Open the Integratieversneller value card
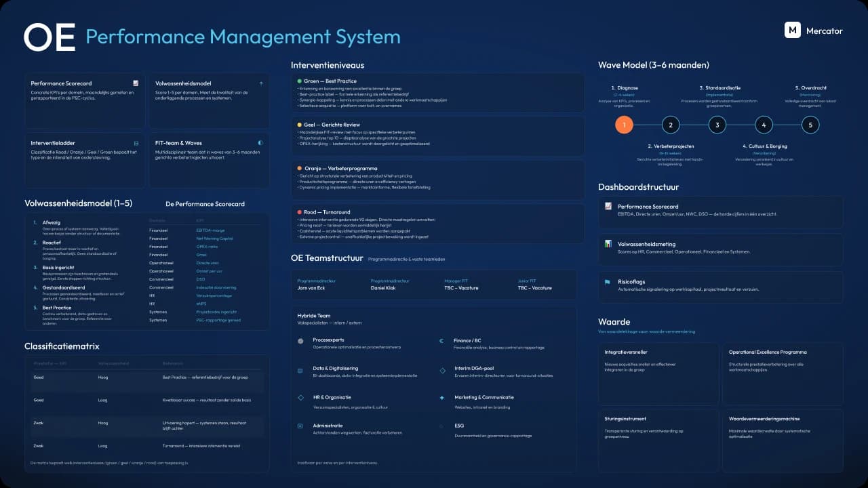Screen dimensions: 868x488 tap(658, 373)
